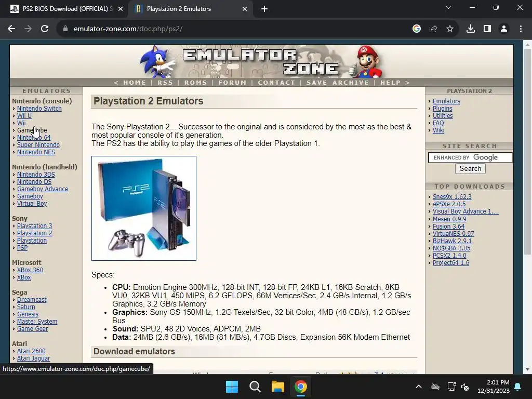Open ePSXe 2.0.5 download link

449,204
